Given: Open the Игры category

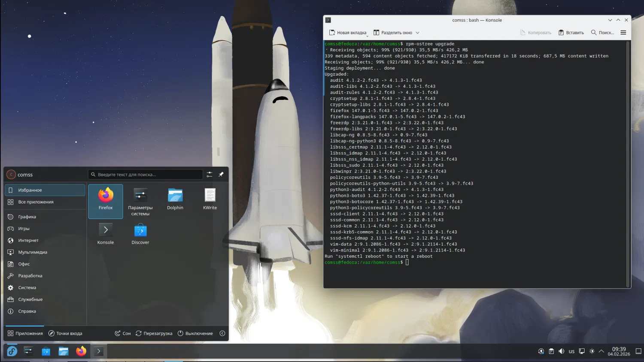Looking at the screenshot, I should click(45, 229).
